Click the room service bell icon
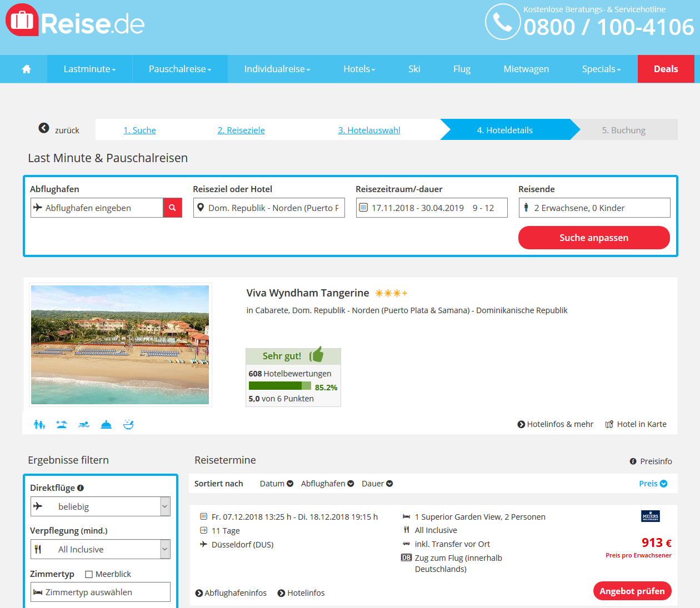Screen dimensions: 700x608 coord(106,425)
